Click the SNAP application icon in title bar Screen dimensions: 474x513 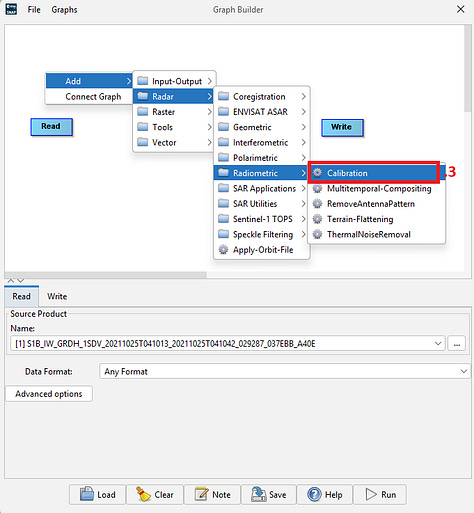point(11,9)
